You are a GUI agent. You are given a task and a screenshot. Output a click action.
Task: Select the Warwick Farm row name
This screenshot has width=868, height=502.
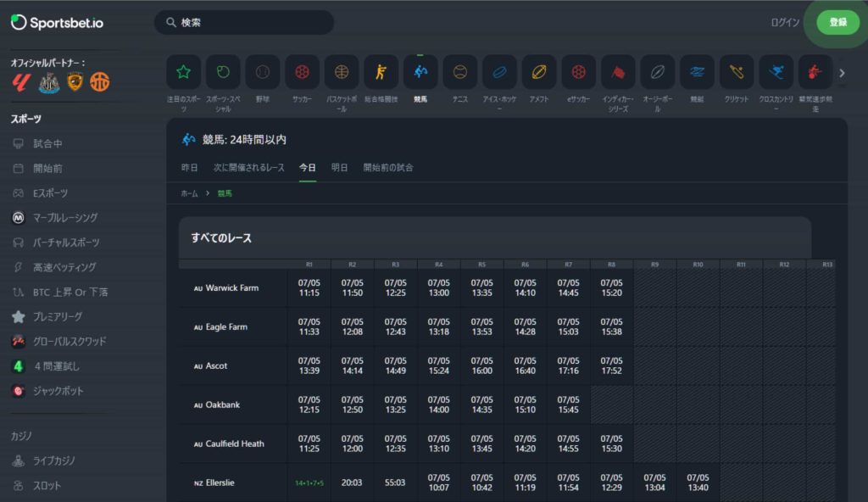[x=232, y=288]
